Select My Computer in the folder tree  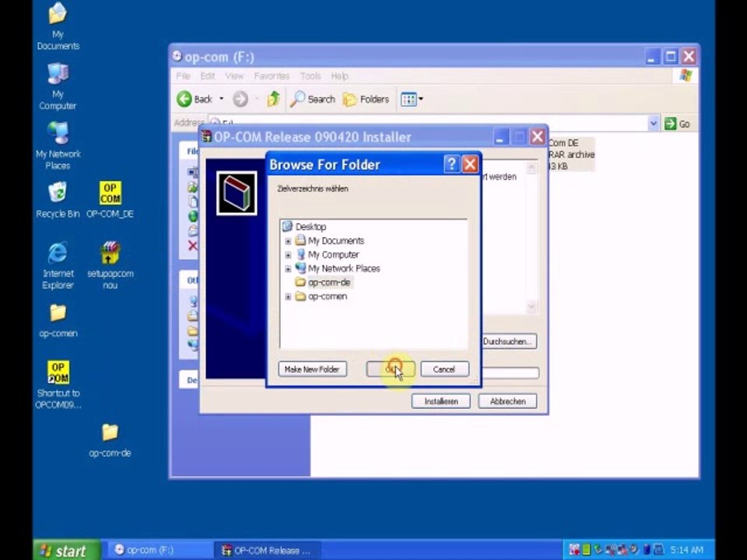[333, 254]
